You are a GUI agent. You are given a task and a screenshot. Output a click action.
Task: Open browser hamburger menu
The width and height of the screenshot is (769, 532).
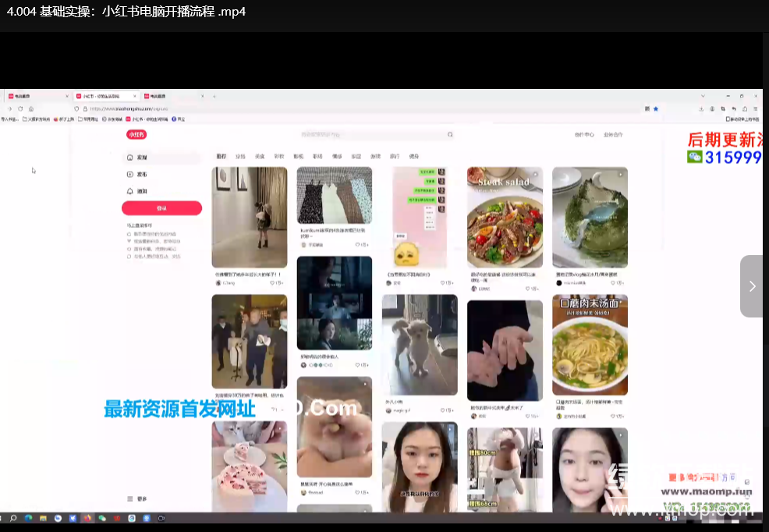756,108
